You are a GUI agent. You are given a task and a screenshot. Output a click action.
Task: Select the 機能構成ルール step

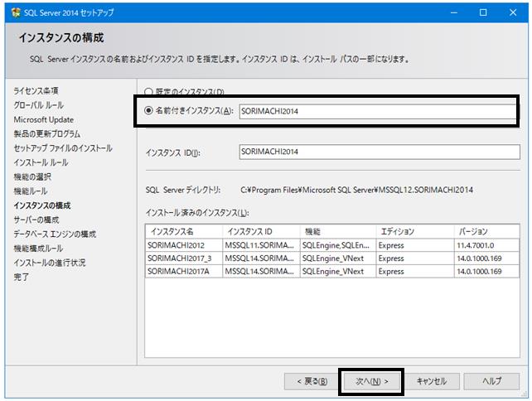[38, 249]
